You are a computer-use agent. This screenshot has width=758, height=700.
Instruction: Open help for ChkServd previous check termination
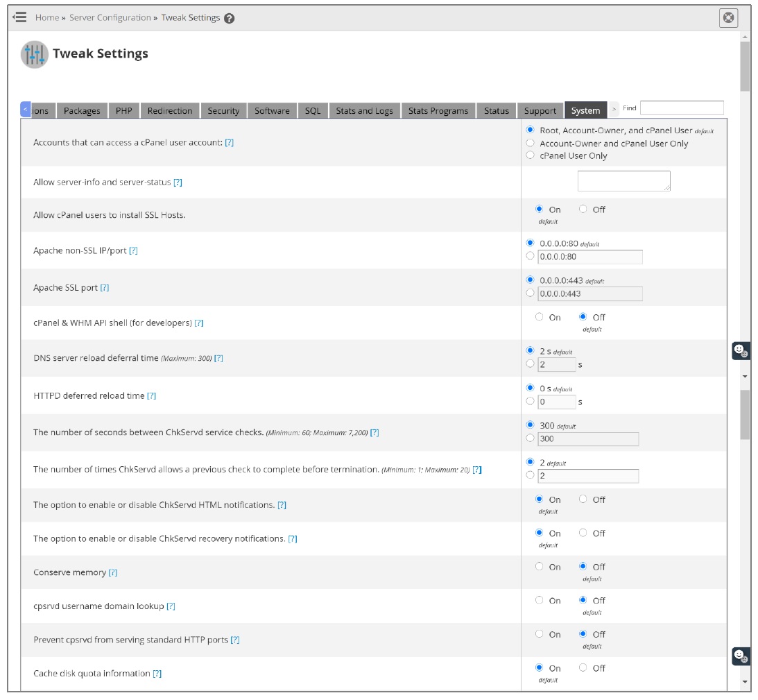(x=476, y=470)
